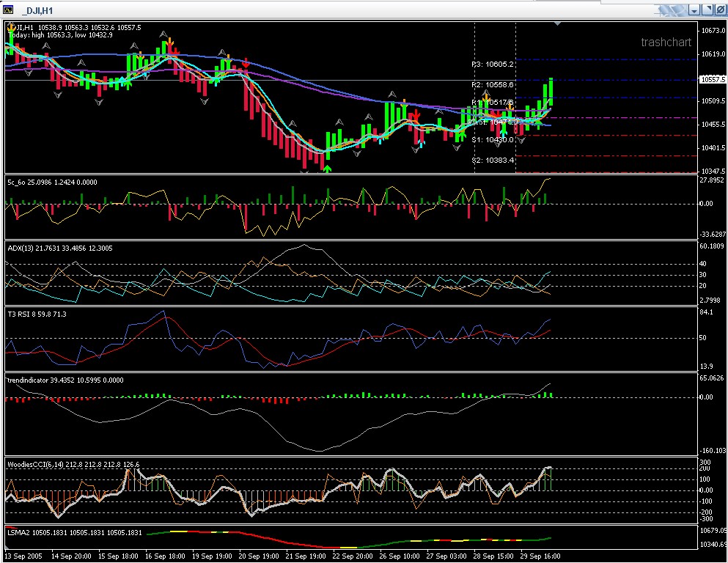728x563 pixels.
Task: Select the R2: 10558.6 resistance label
Action: coord(493,85)
